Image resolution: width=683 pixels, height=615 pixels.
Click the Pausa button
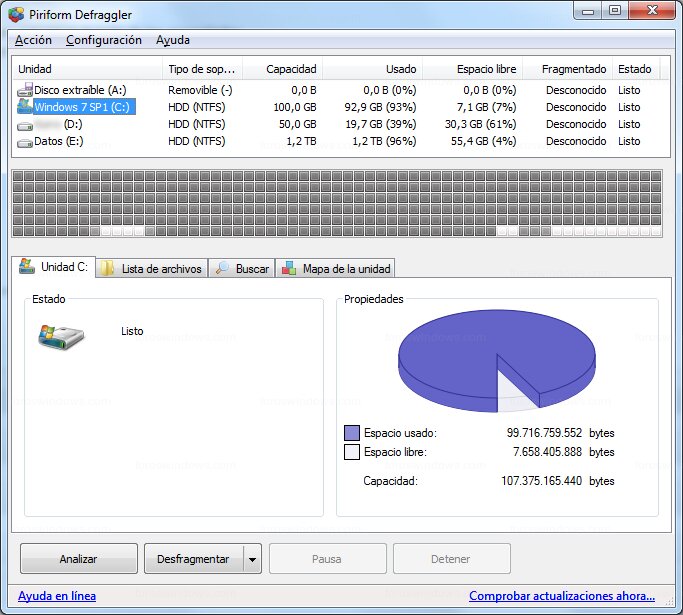(328, 559)
